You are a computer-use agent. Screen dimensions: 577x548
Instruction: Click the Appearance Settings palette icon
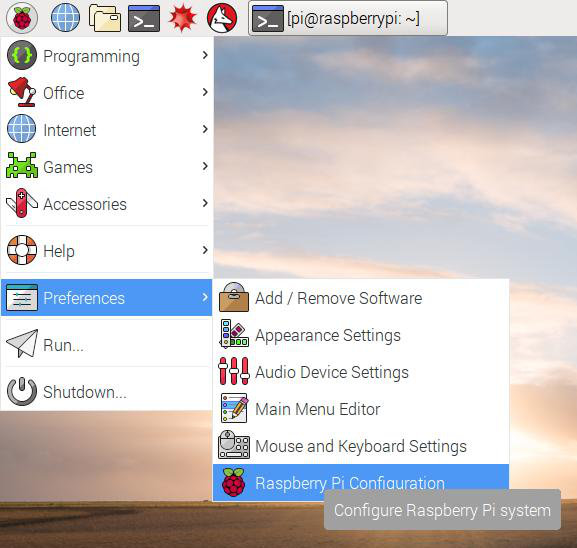pos(234,334)
